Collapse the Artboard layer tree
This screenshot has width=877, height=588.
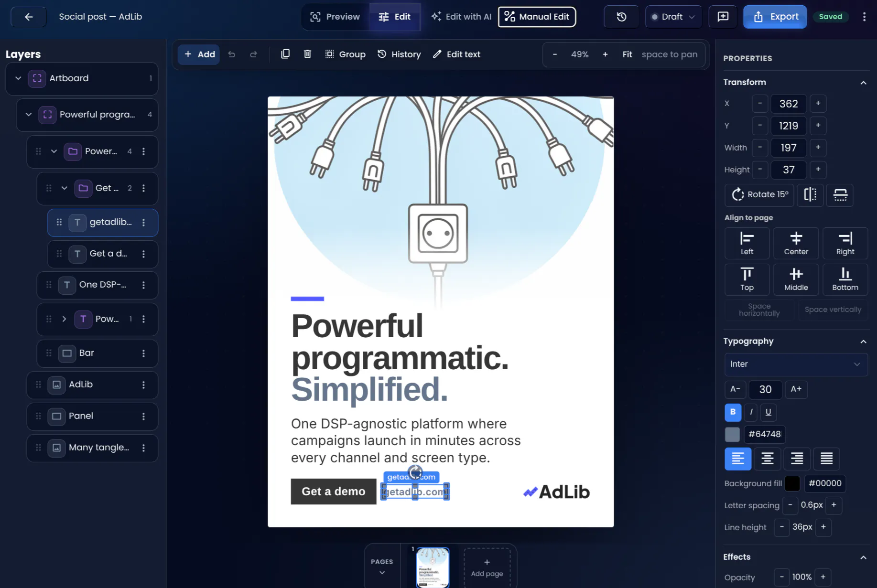(x=18, y=78)
